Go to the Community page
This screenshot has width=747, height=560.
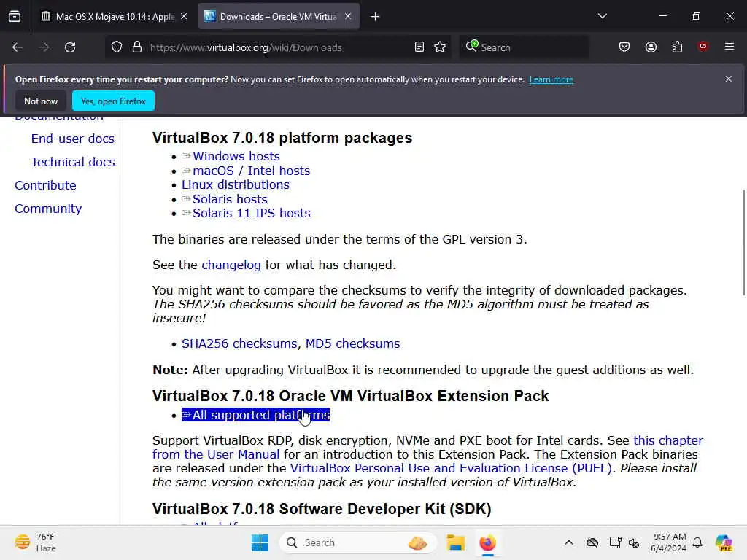coord(48,209)
